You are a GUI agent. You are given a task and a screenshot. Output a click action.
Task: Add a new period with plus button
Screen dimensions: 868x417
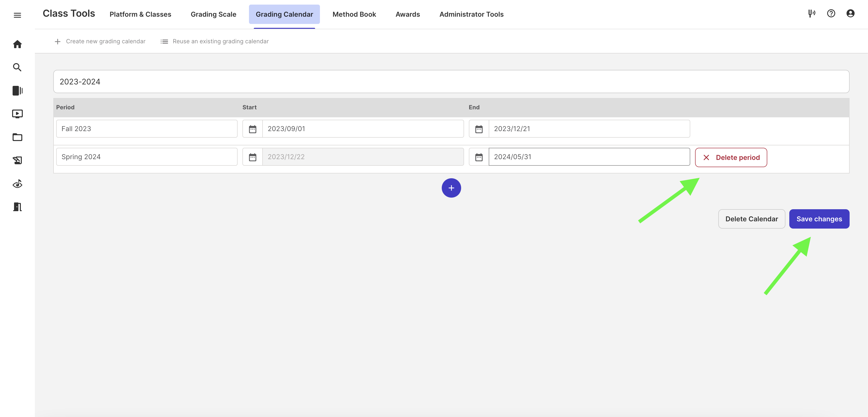click(x=451, y=188)
